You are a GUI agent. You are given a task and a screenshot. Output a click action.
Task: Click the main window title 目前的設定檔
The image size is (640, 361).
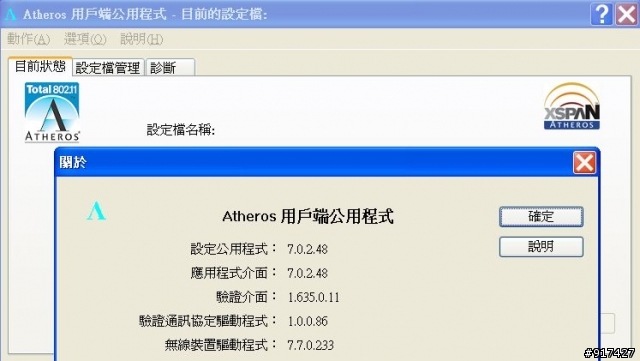point(224,14)
